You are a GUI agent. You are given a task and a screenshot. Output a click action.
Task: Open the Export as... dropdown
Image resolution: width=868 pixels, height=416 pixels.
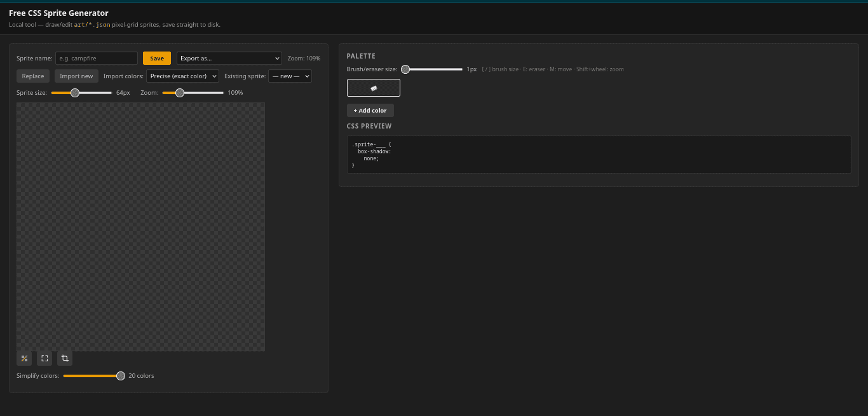229,59
